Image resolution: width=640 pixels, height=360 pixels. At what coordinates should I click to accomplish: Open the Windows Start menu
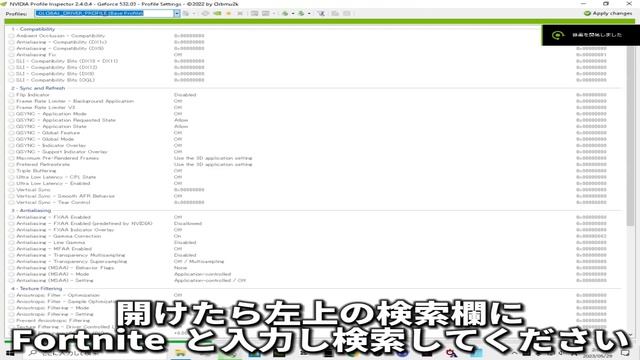pyautogui.click(x=10, y=353)
